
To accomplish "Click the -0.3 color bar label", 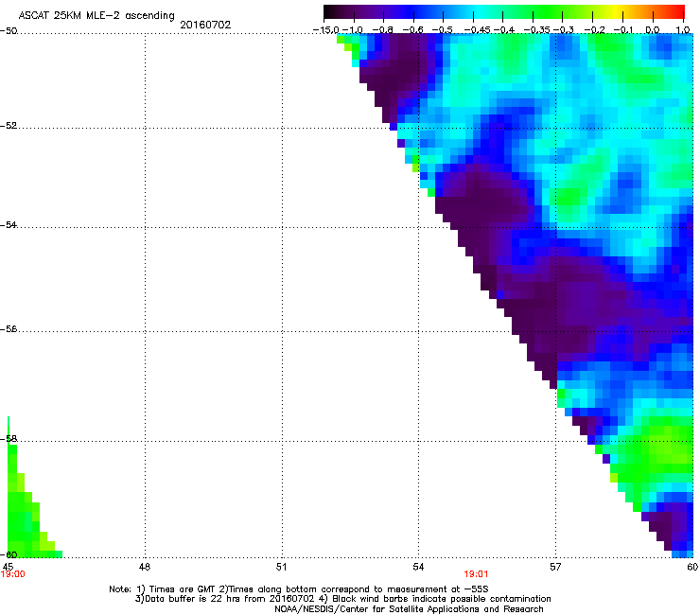I will (x=564, y=30).
